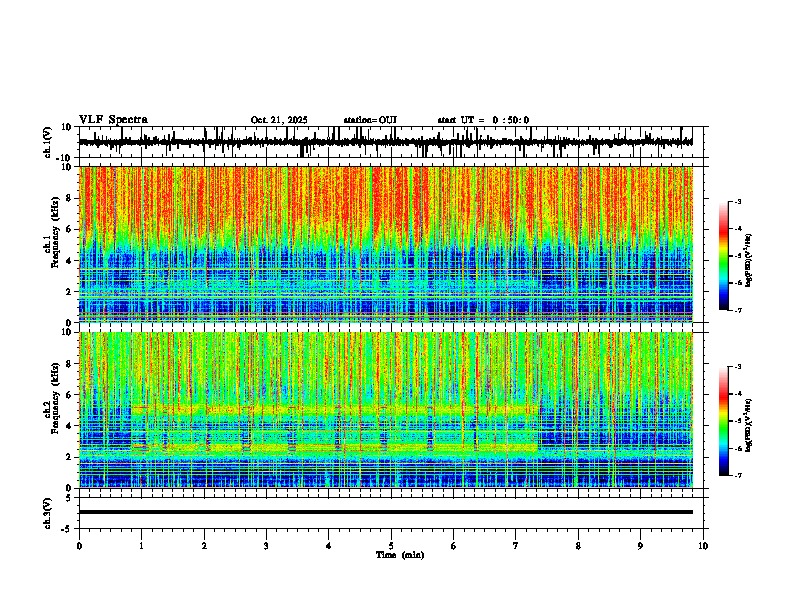Select the "start UT = 0 :50: 0" text
The height and width of the screenshot is (612, 792).
tap(483, 120)
